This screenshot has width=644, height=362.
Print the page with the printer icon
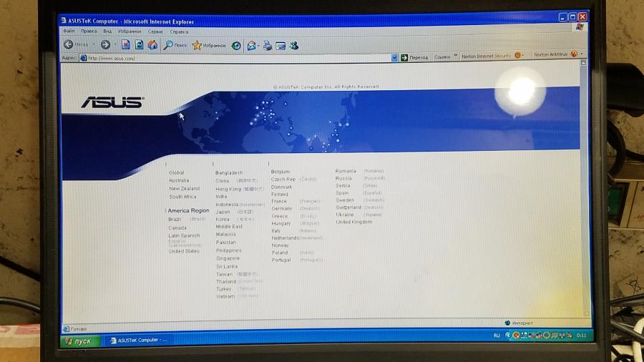click(268, 46)
